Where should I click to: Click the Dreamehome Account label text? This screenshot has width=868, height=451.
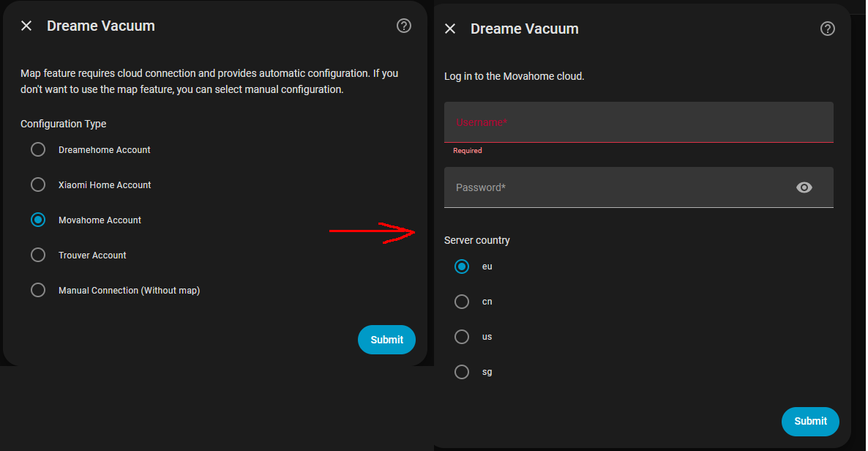coord(105,150)
